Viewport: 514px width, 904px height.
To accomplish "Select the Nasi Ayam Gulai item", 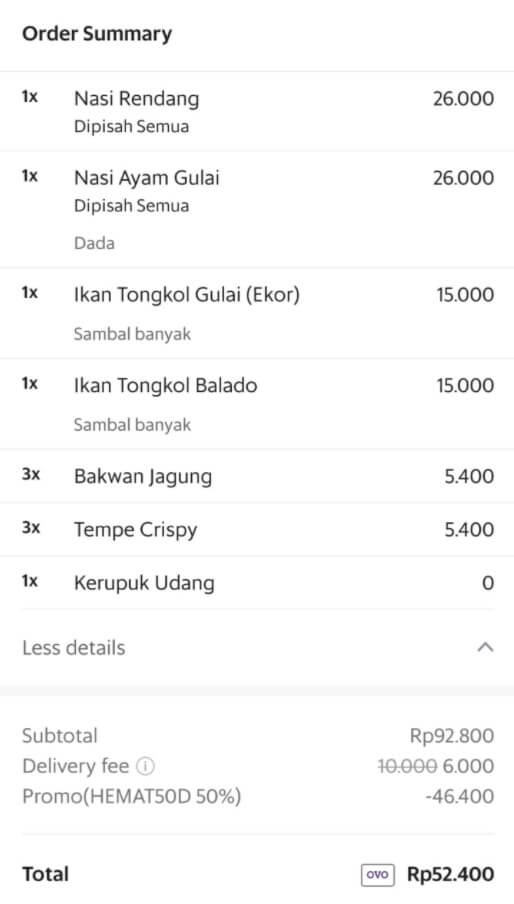I will click(257, 209).
